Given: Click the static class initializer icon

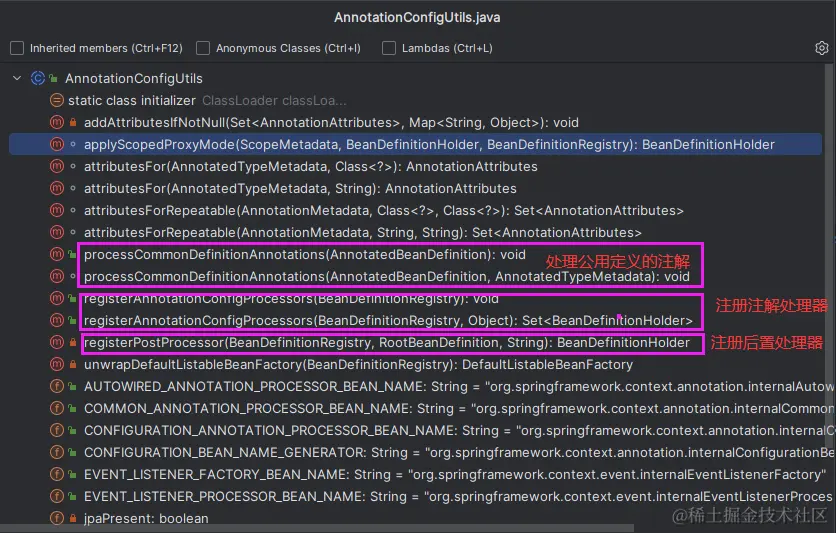Looking at the screenshot, I should pos(57,100).
